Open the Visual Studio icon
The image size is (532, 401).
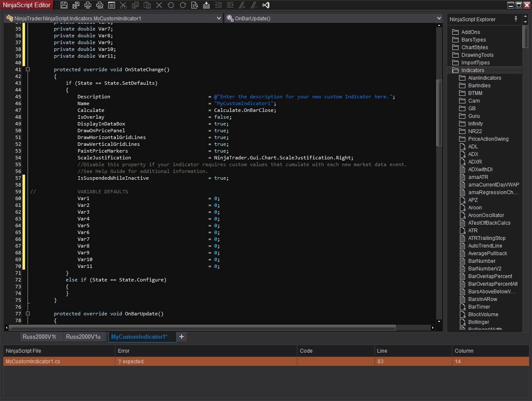coord(266,6)
